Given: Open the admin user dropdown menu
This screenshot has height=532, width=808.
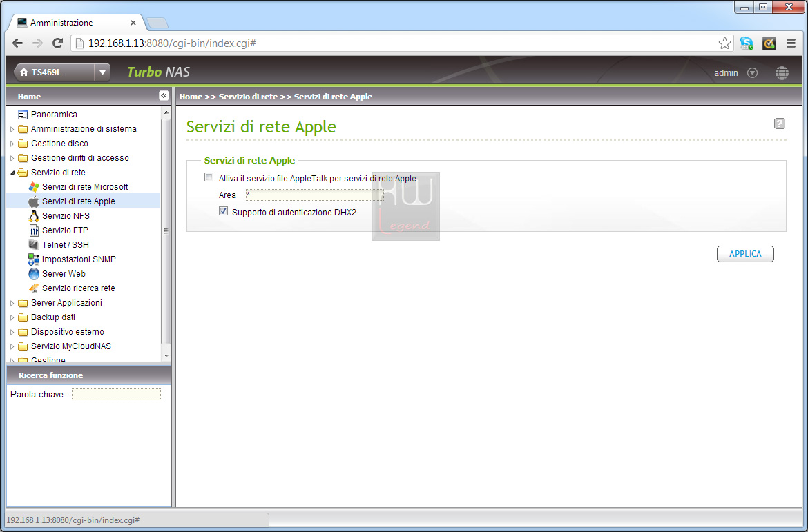Looking at the screenshot, I should point(752,73).
